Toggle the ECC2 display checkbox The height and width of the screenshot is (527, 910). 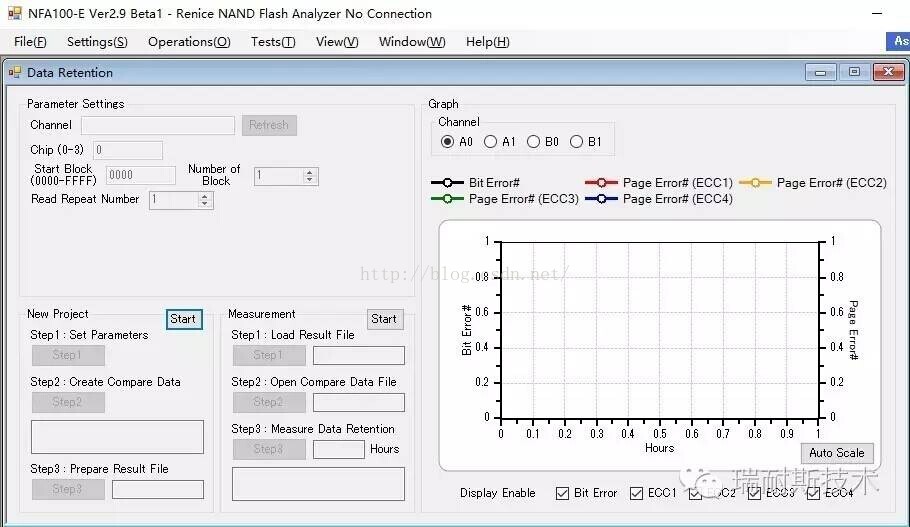click(x=695, y=493)
